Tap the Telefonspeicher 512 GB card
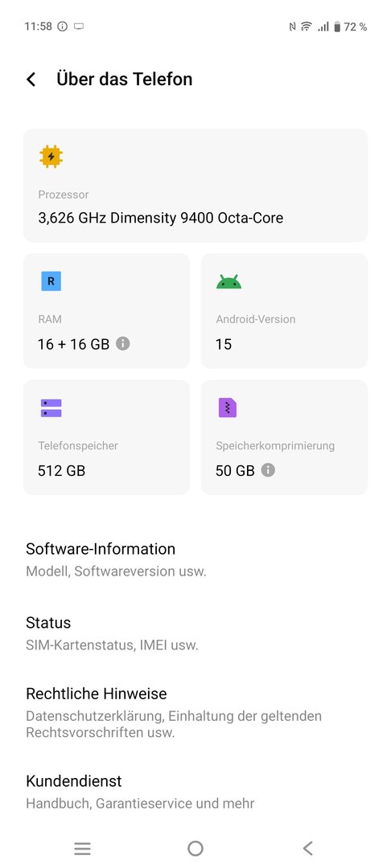The height and width of the screenshot is (868, 391). (x=106, y=437)
